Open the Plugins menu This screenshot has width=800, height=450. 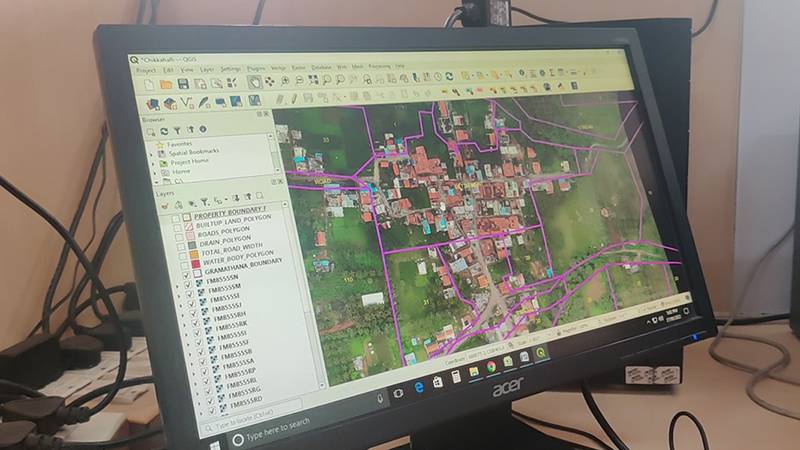[255, 68]
